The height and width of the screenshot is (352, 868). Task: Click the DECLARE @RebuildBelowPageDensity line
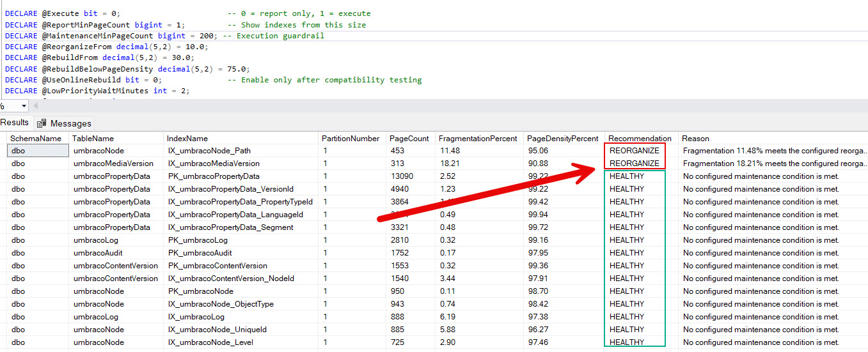[x=127, y=69]
